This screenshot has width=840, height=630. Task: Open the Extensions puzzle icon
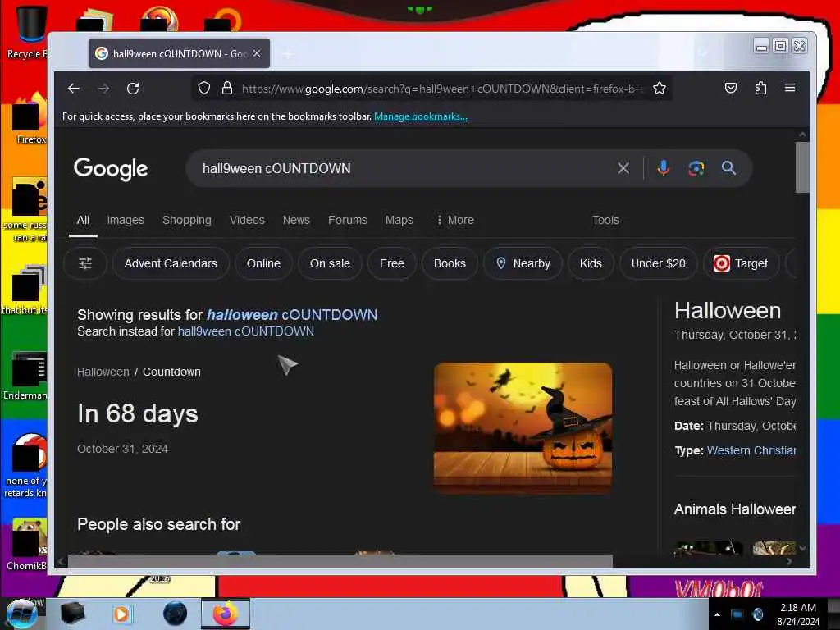pos(760,88)
